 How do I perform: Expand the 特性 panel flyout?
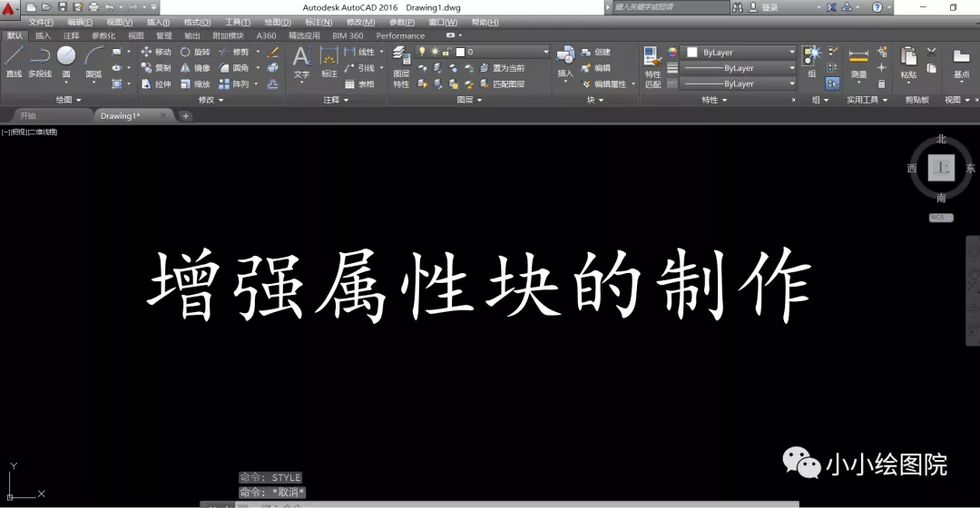(714, 100)
